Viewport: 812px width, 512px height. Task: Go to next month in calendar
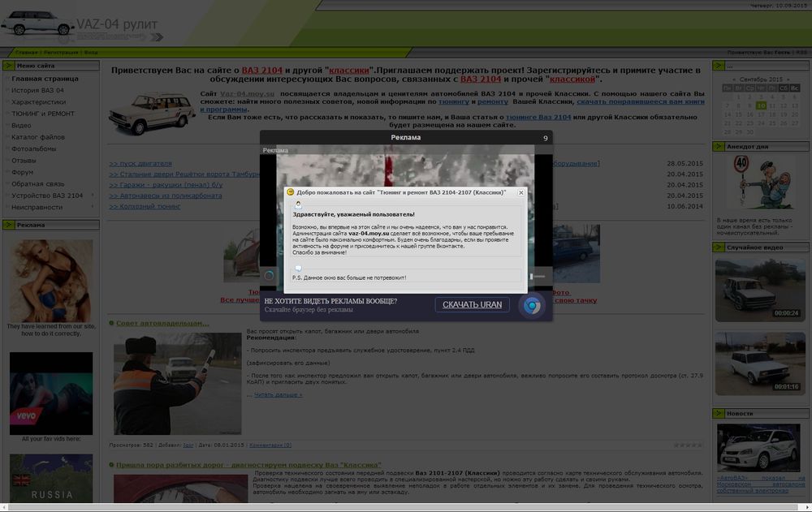pyautogui.click(x=788, y=80)
